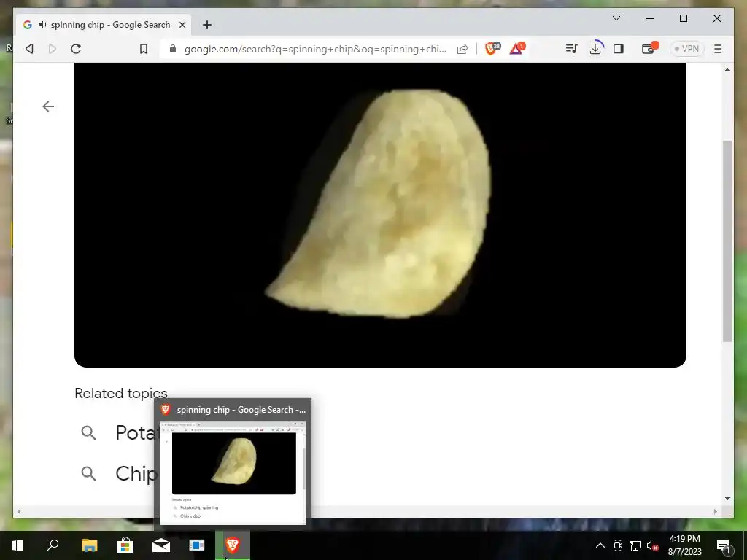Click the Meet Now camera tray icon
Viewport: 747px width, 560px height.
[618, 545]
